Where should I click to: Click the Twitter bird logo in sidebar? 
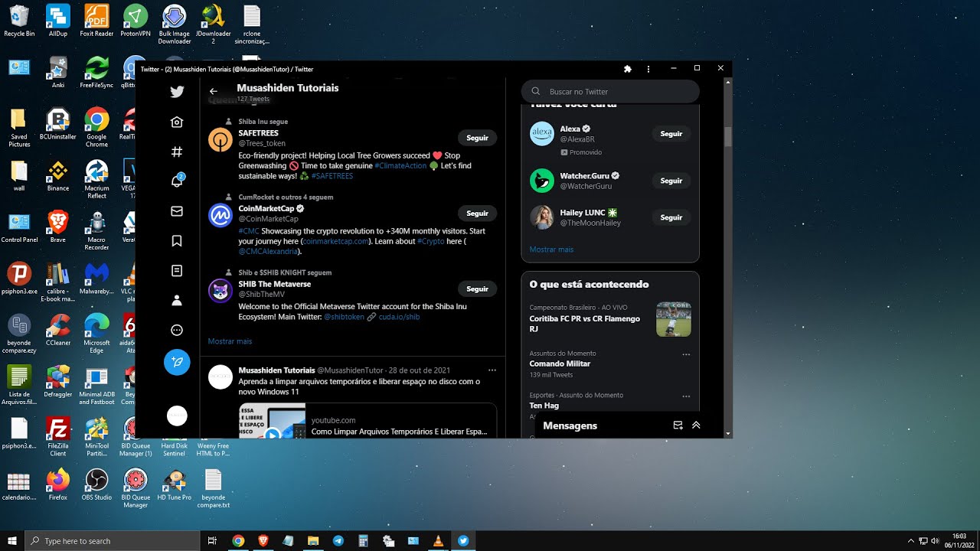click(x=177, y=92)
